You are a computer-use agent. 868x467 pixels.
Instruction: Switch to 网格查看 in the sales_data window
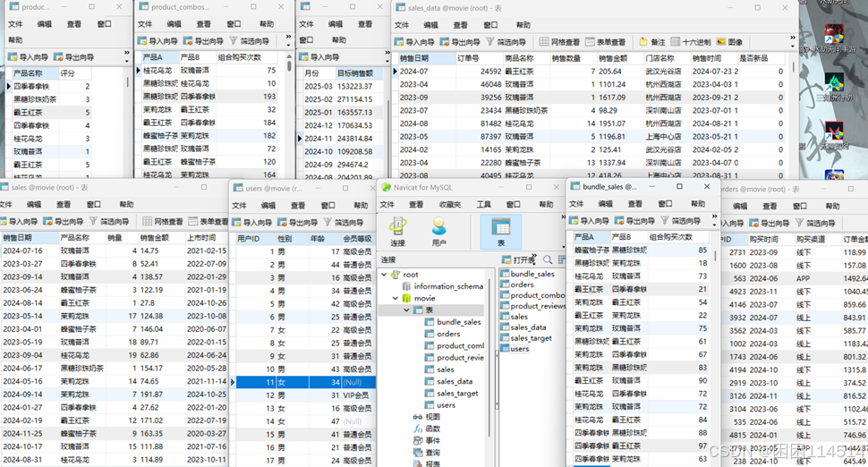(559, 42)
